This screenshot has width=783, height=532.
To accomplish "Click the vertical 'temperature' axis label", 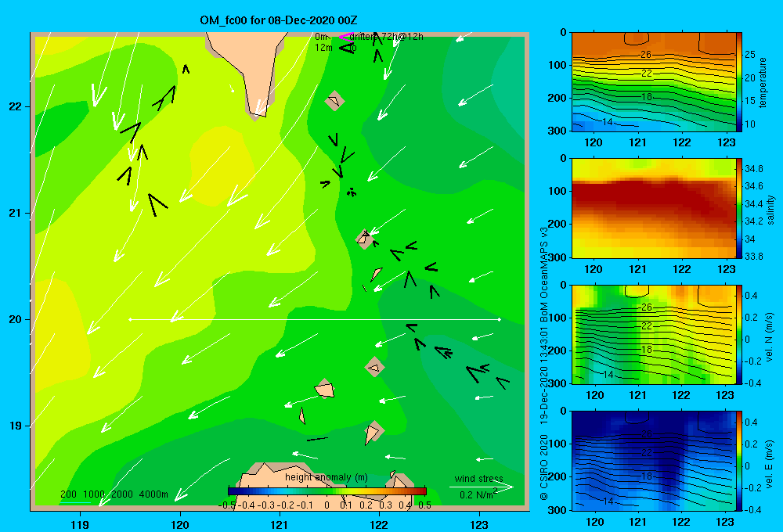I will pos(763,82).
